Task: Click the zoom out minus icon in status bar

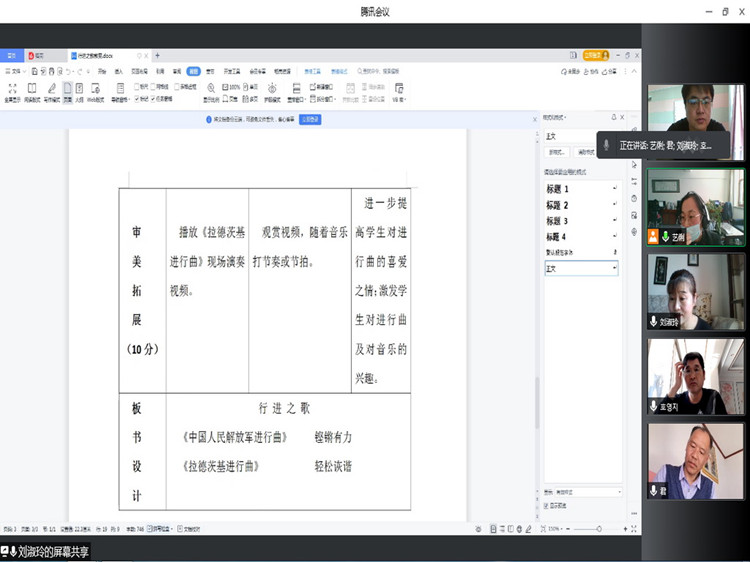Action: 568,529
